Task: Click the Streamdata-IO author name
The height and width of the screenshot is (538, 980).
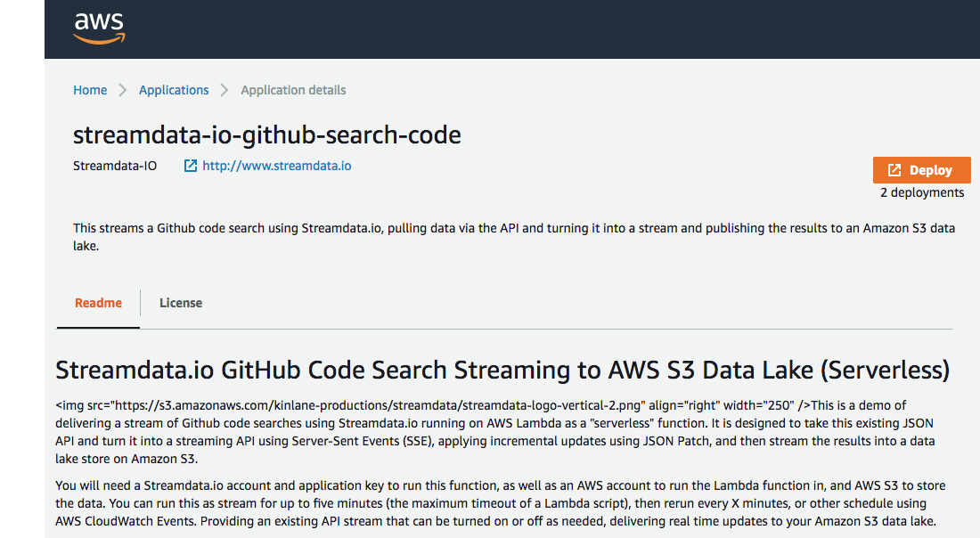Action: tap(115, 167)
